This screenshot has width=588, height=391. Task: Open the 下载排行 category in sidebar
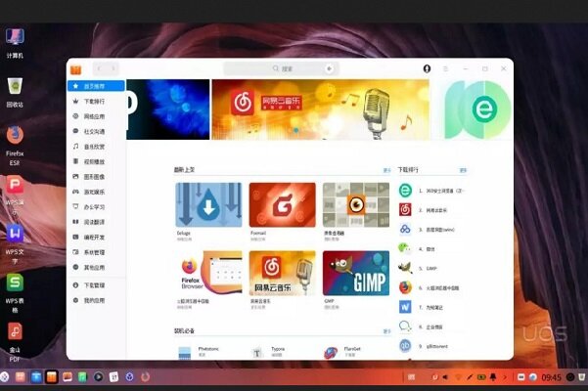pyautogui.click(x=94, y=101)
